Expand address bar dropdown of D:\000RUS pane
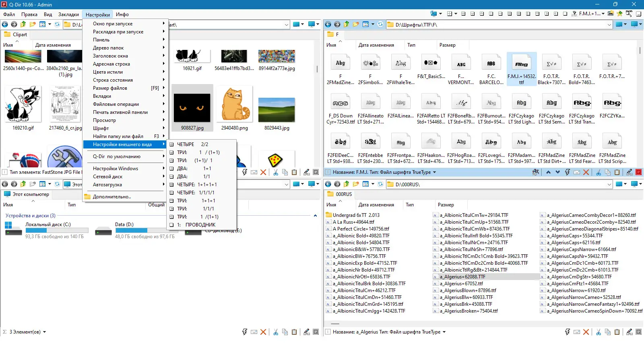 (609, 184)
